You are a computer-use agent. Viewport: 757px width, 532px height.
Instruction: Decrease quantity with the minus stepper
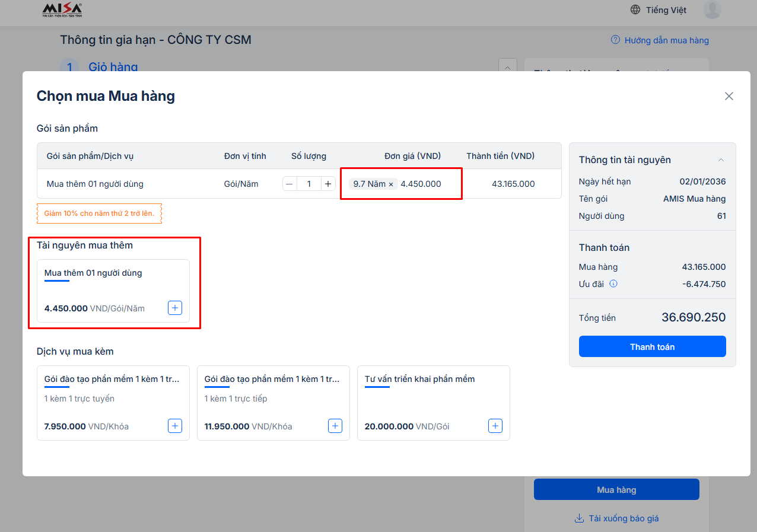tap(290, 184)
